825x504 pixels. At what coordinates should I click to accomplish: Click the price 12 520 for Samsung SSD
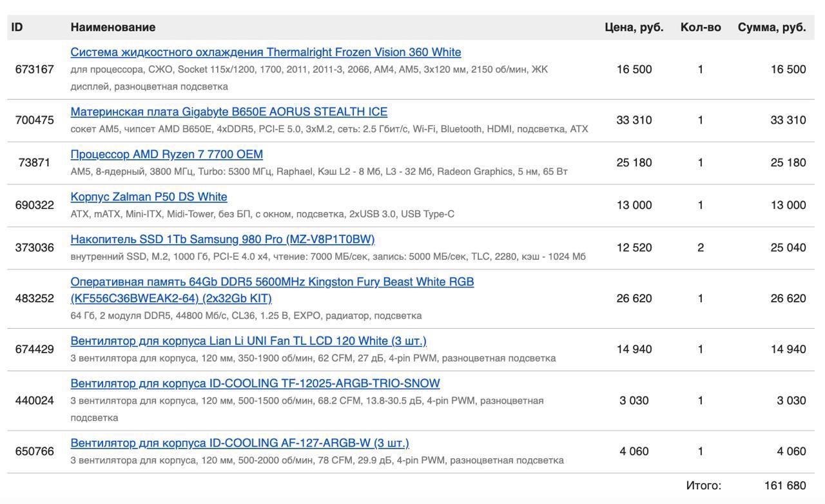pyautogui.click(x=634, y=247)
